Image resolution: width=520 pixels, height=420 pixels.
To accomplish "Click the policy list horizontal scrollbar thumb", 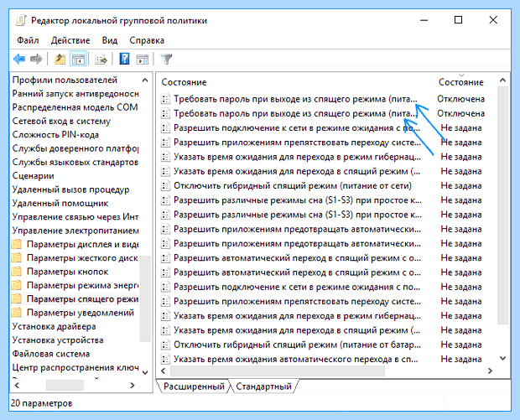I will pyautogui.click(x=278, y=371).
